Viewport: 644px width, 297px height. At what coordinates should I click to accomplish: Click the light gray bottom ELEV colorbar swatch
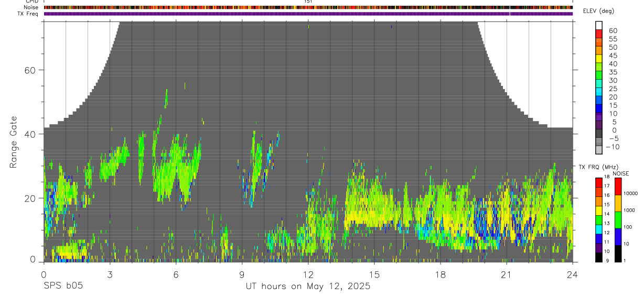[x=599, y=150]
